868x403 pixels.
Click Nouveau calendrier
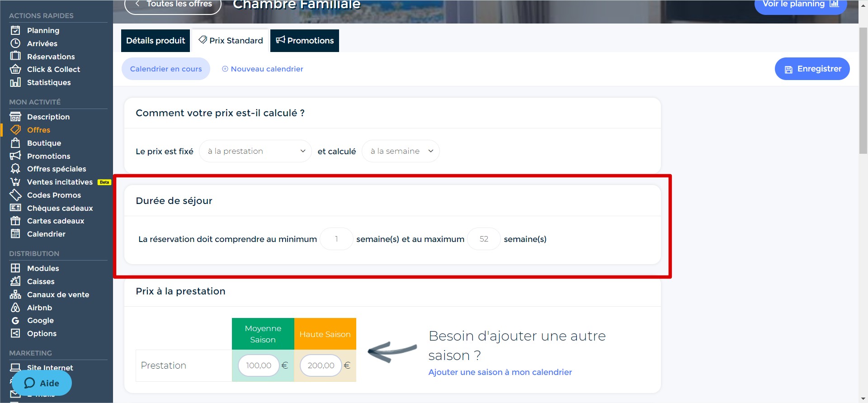click(x=262, y=69)
